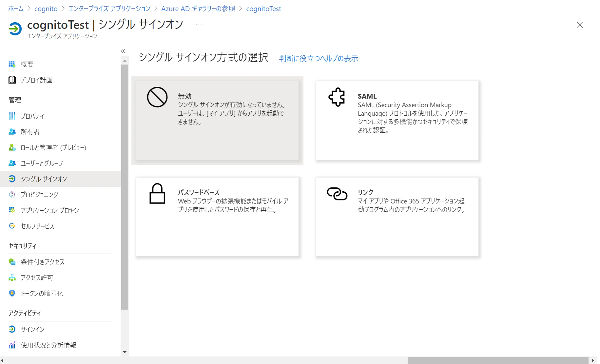Click sidebar scrollbar up arrow

point(125,61)
